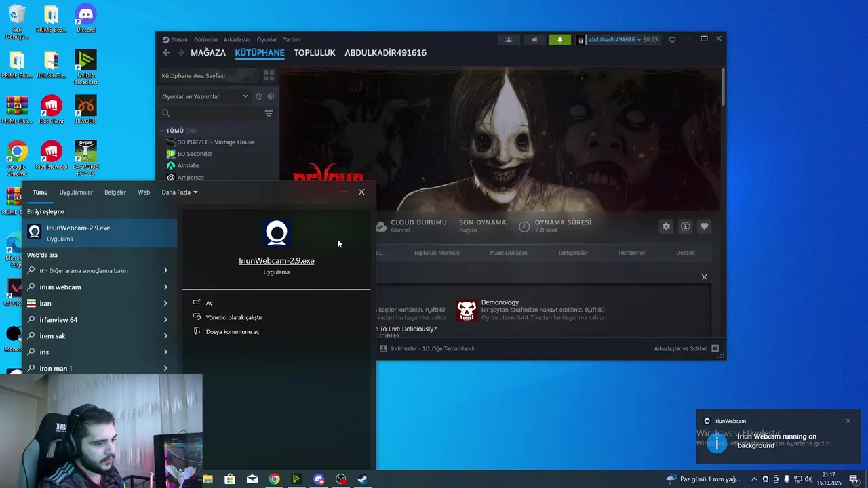This screenshot has width=868, height=488.
Task: Open Discord desktop shortcut
Action: [x=85, y=19]
